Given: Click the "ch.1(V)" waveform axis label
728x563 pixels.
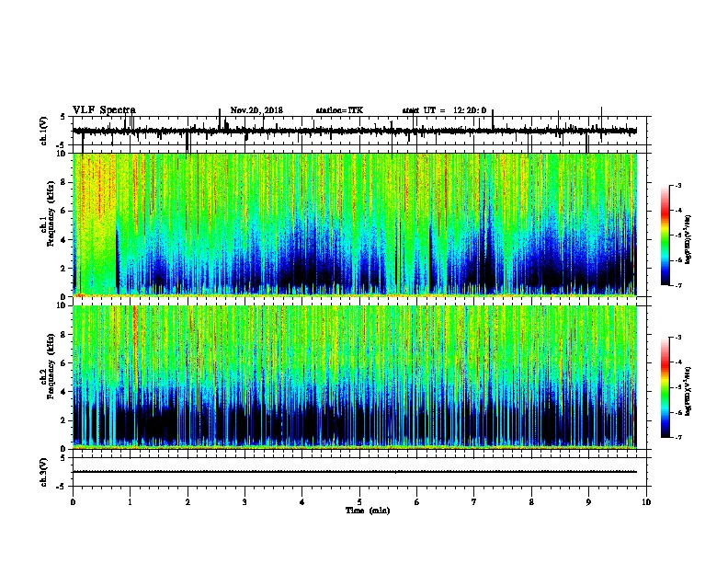Looking at the screenshot, I should coord(43,131).
